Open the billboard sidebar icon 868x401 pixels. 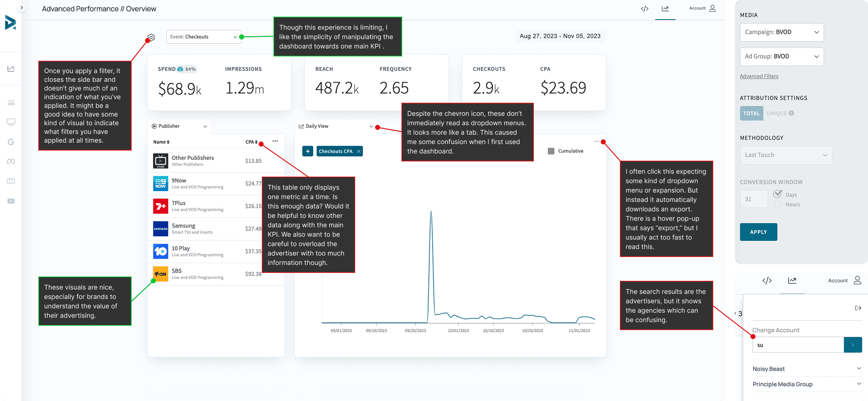(x=11, y=181)
